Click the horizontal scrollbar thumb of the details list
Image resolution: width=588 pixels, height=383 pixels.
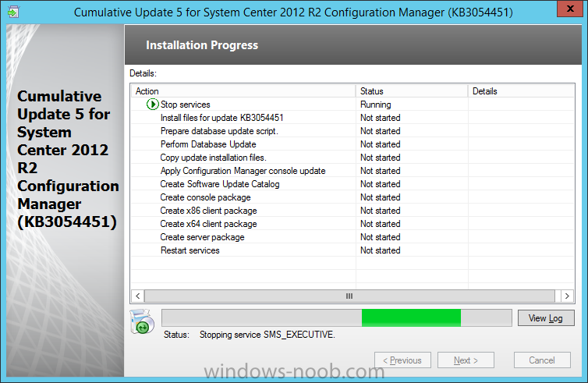click(x=349, y=296)
